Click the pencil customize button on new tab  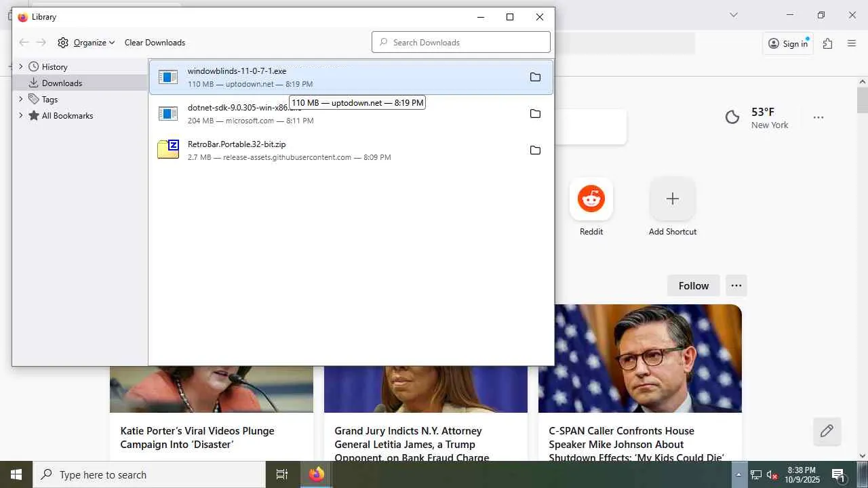827,431
